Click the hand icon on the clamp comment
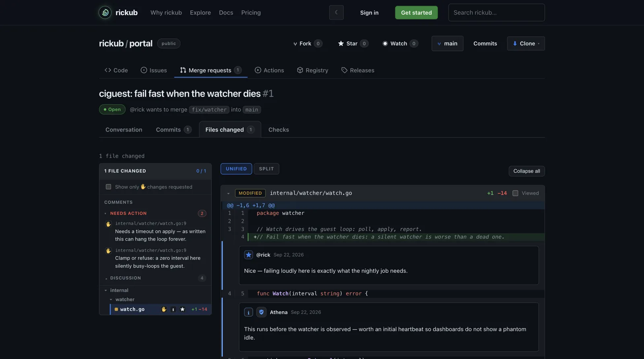 coord(108,251)
